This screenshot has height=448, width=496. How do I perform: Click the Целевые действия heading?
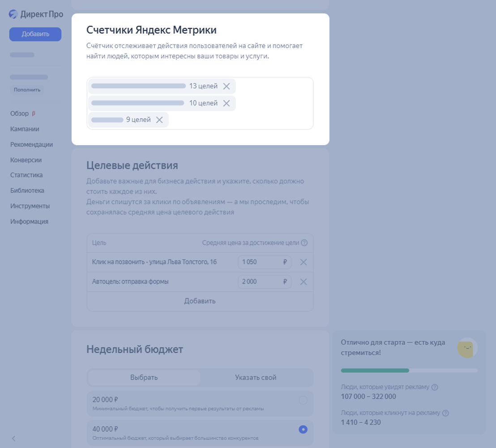[x=132, y=166]
